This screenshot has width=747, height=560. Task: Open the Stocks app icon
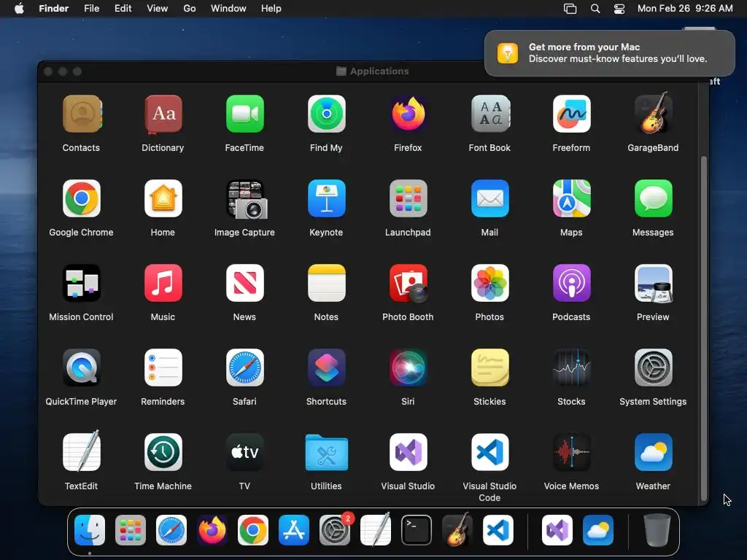click(571, 367)
